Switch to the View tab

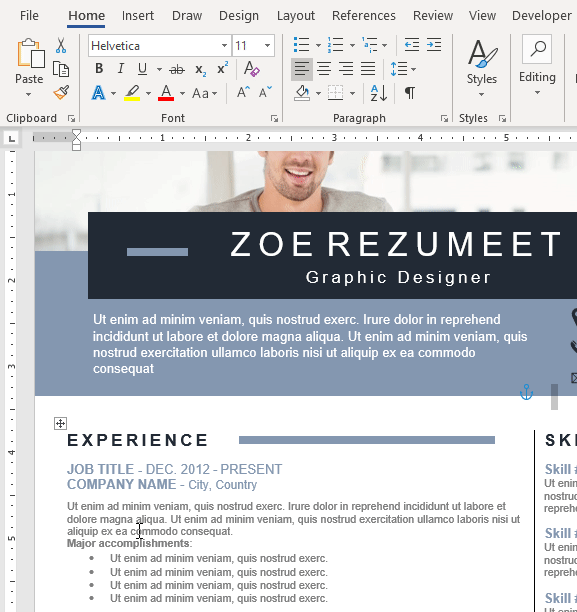point(483,16)
